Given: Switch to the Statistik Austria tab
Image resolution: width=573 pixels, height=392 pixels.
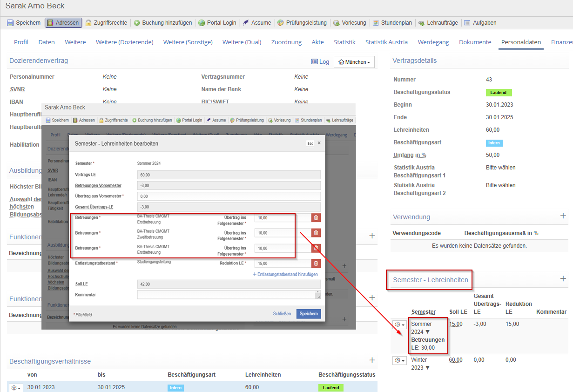Looking at the screenshot, I should pyautogui.click(x=386, y=42).
